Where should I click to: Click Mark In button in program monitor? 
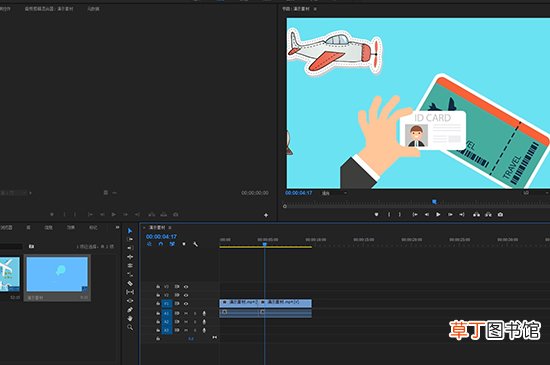389,214
